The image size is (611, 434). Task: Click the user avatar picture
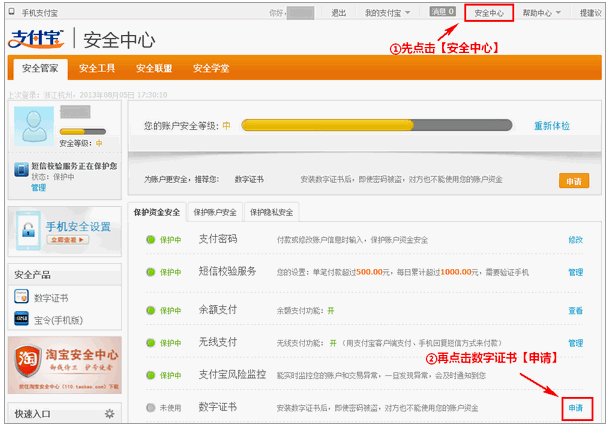point(34,125)
